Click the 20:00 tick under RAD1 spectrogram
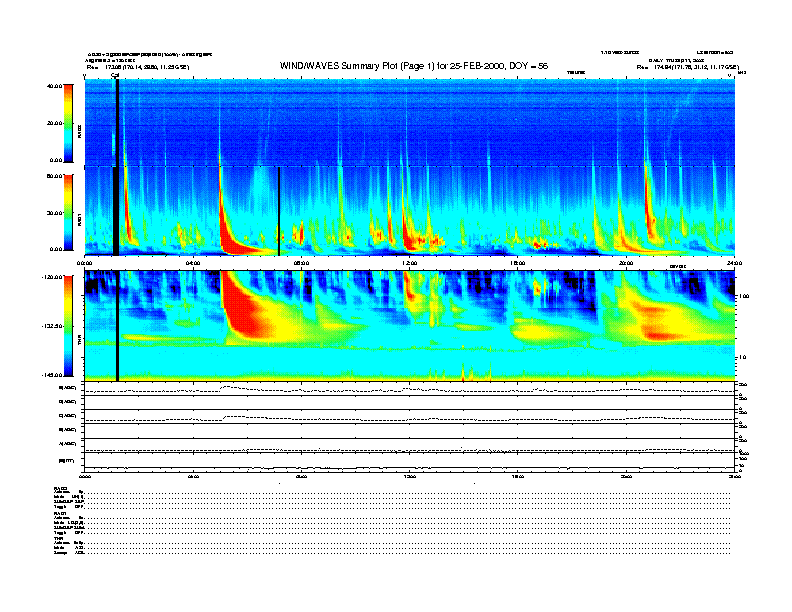This screenshot has height=612, width=792. tap(626, 263)
